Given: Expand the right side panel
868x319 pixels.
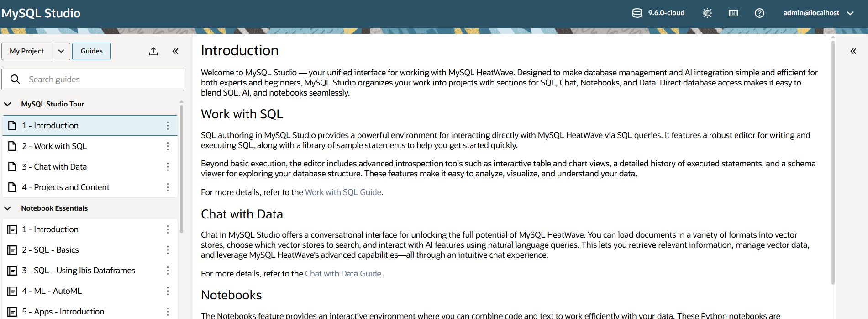Looking at the screenshot, I should coord(853,51).
